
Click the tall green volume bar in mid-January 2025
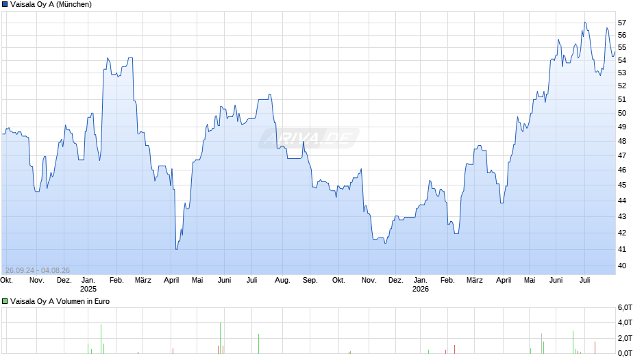point(101,339)
